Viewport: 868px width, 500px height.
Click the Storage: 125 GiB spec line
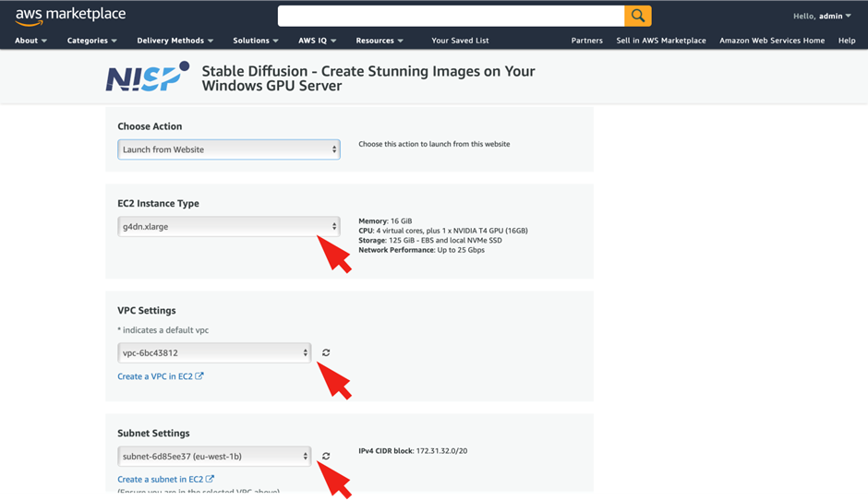(430, 240)
